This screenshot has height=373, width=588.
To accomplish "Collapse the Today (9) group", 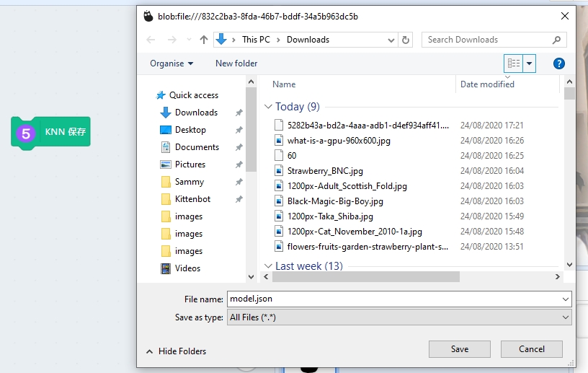I will point(268,107).
